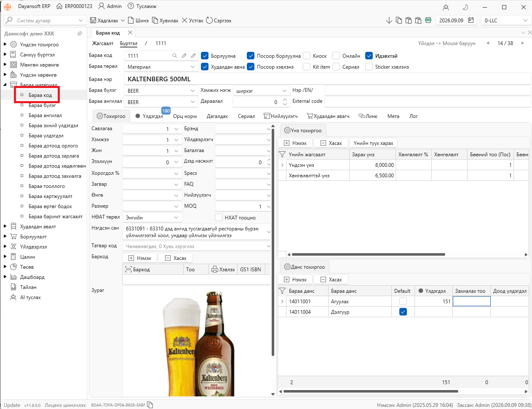Viewport: 532px width, 409px height.
Task: Enable the Kit item checkbox
Action: click(x=307, y=67)
